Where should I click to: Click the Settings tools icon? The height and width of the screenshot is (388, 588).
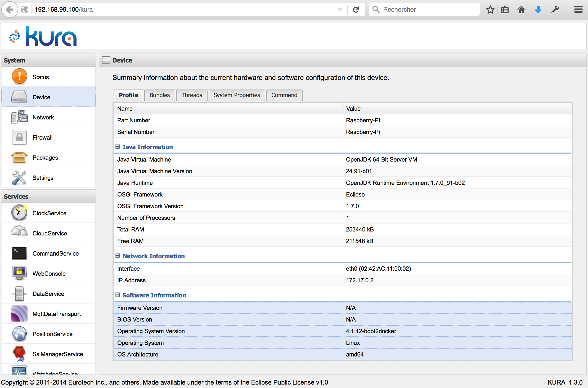tap(19, 177)
